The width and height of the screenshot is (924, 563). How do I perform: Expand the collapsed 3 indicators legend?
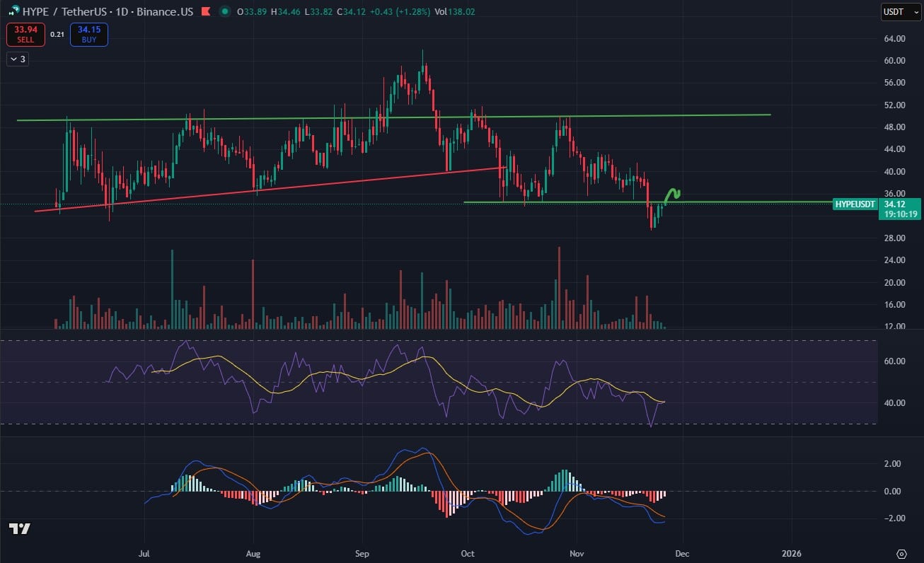(x=18, y=59)
